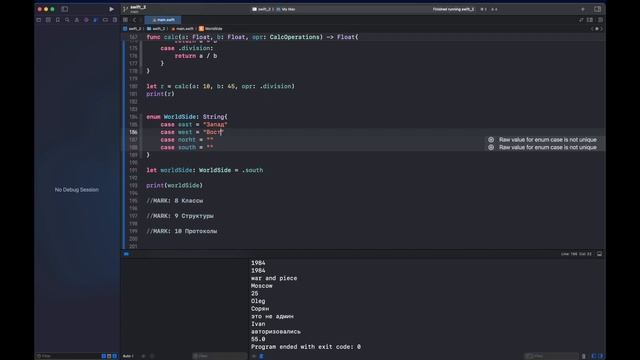Click the error icon on line 188

point(491,147)
